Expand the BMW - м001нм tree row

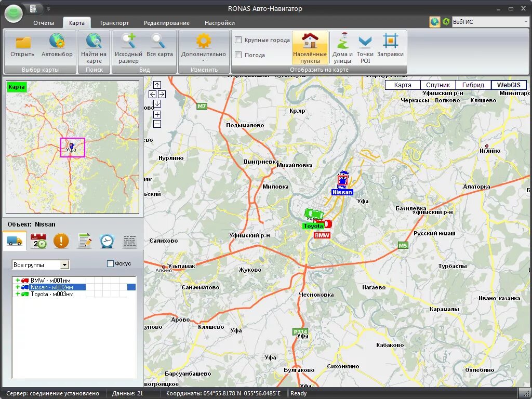point(17,280)
